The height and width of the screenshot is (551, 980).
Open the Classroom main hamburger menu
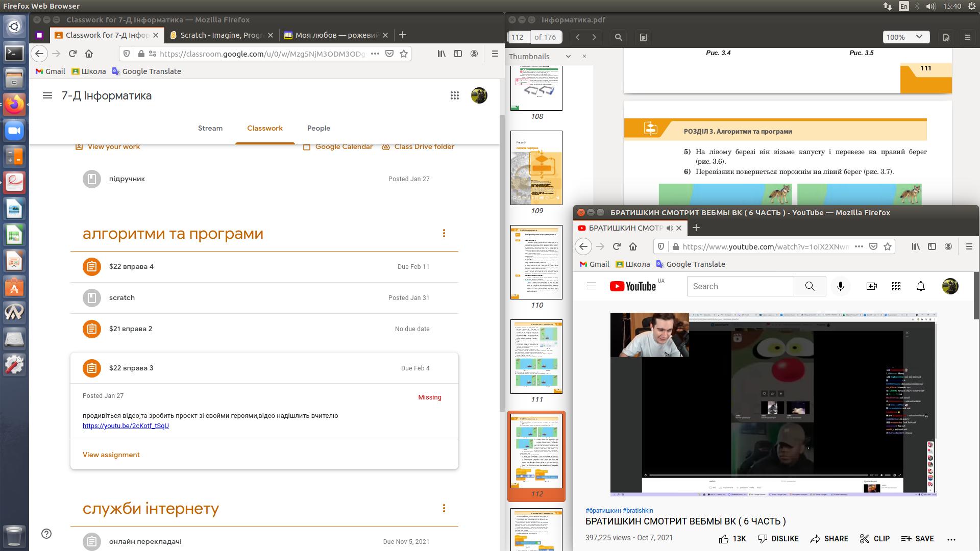click(47, 95)
